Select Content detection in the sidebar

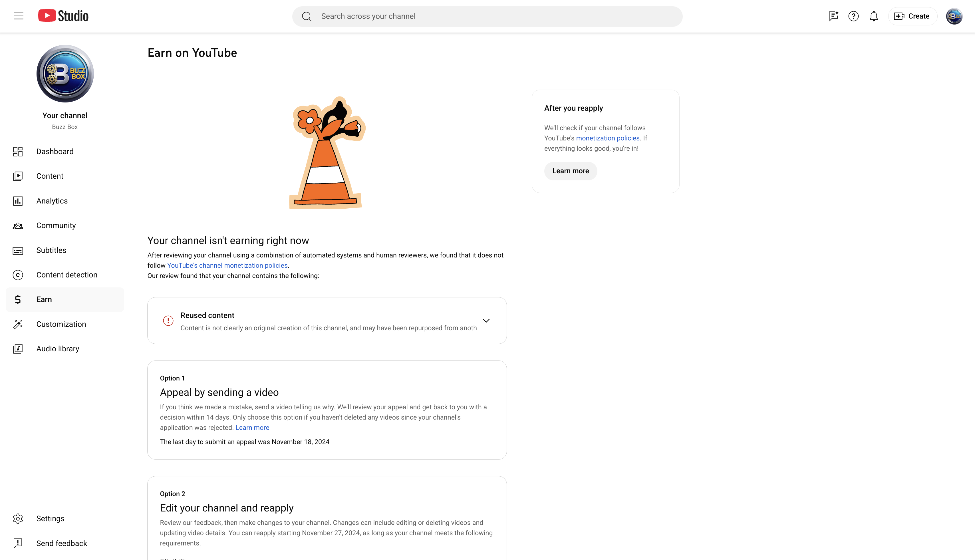click(x=65, y=275)
